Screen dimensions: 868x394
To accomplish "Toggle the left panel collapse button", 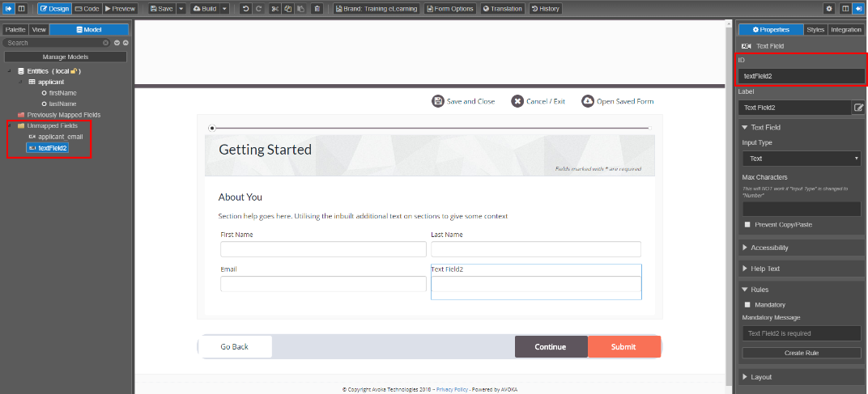I will (8, 8).
